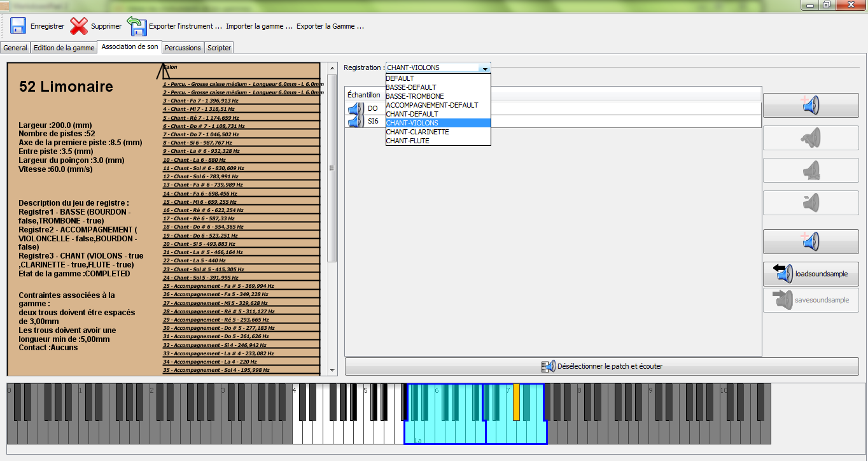Click the grayed-out fourth speaker button
This screenshot has height=461, width=868.
[x=810, y=203]
